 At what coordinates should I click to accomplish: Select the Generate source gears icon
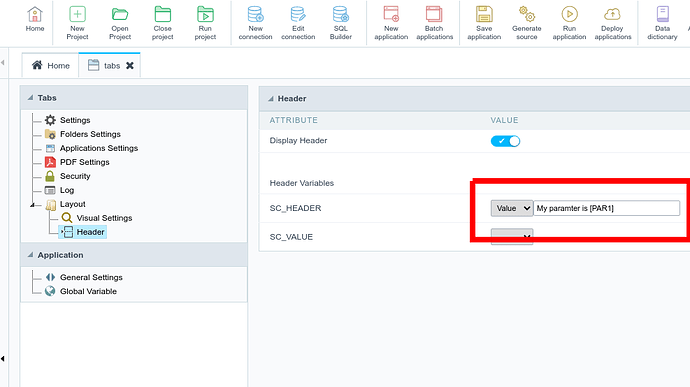click(527, 15)
